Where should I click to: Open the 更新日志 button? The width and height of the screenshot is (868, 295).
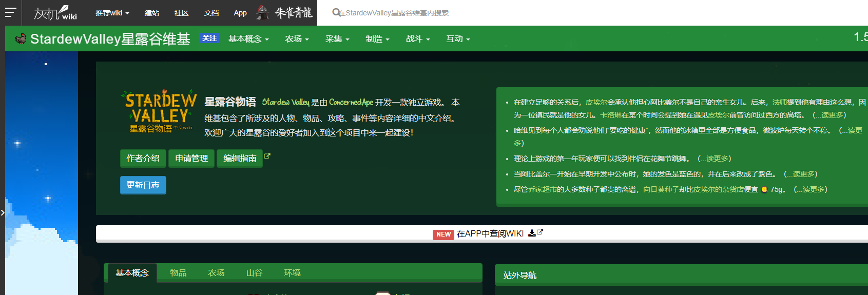click(143, 185)
